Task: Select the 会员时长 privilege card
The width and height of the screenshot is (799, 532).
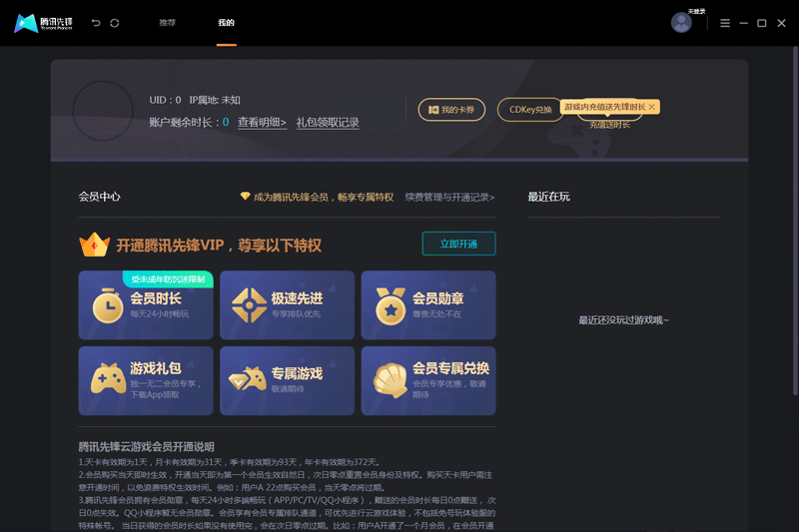Action: (x=146, y=305)
